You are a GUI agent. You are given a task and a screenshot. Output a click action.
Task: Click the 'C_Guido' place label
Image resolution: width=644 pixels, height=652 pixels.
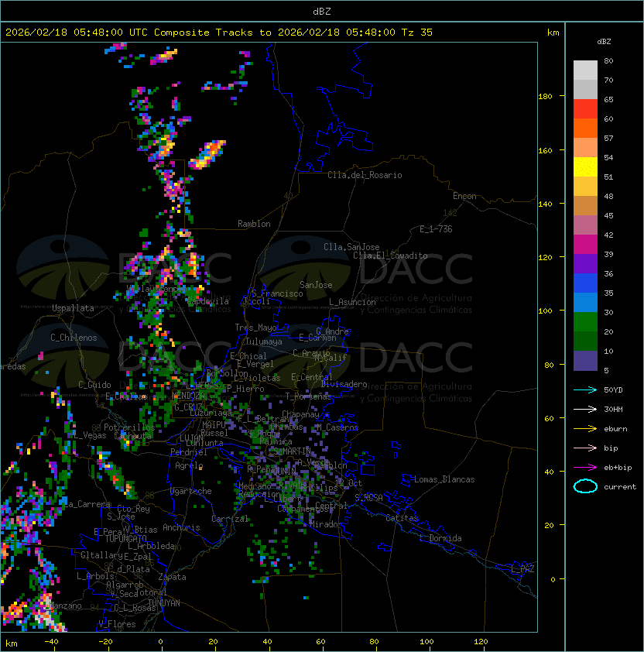coord(94,385)
